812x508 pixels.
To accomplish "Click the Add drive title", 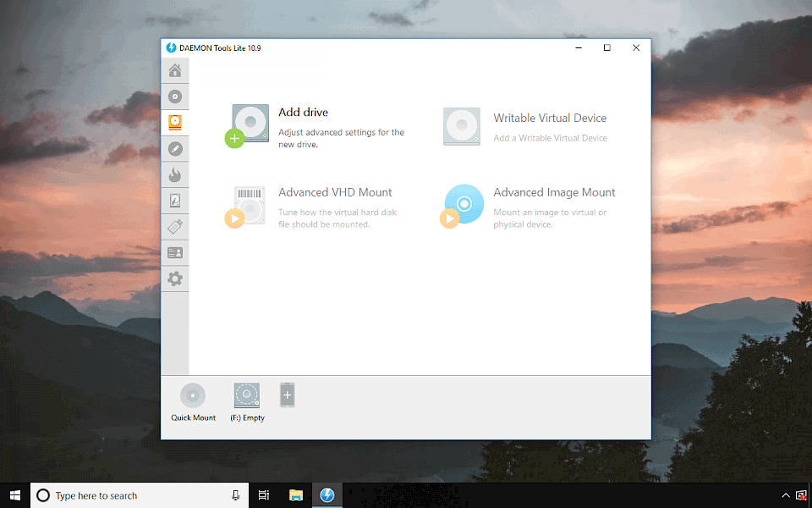I will click(303, 112).
